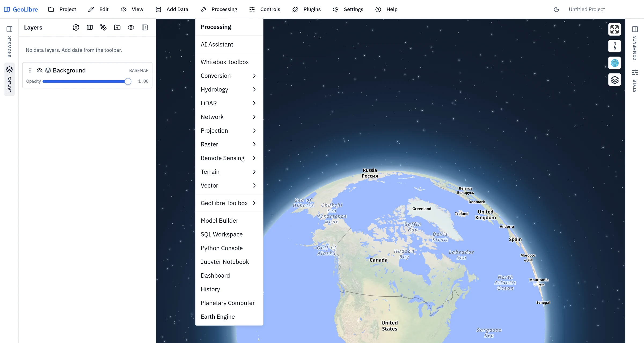Click the pen tool icon in Layers header

103,27
